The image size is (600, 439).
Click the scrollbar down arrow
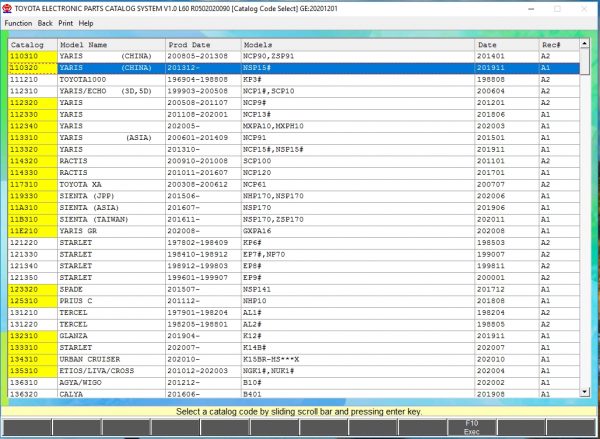[x=584, y=392]
